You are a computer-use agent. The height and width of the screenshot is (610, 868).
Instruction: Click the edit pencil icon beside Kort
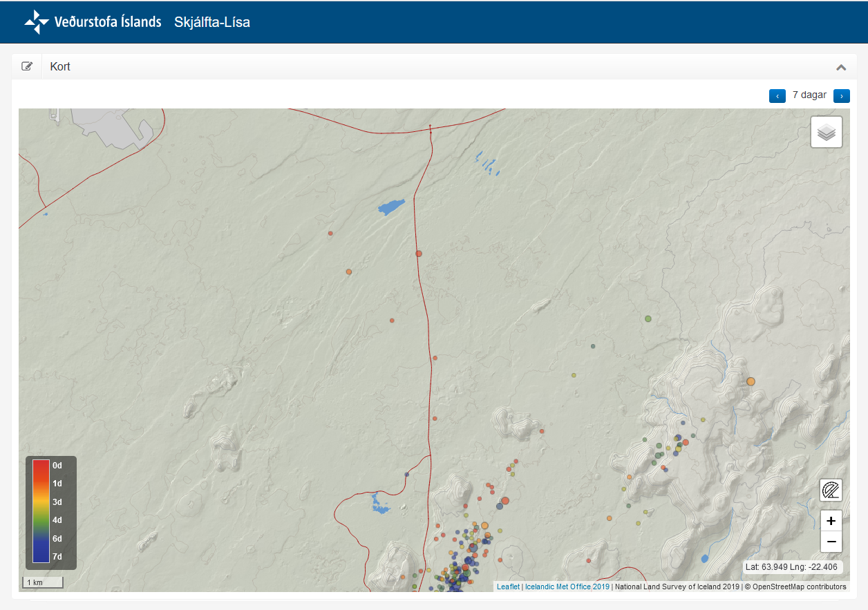click(27, 67)
